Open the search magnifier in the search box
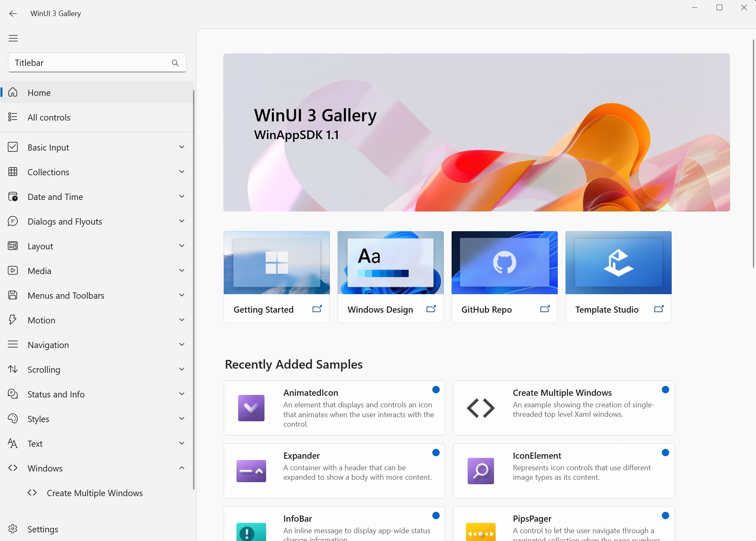 click(x=175, y=63)
